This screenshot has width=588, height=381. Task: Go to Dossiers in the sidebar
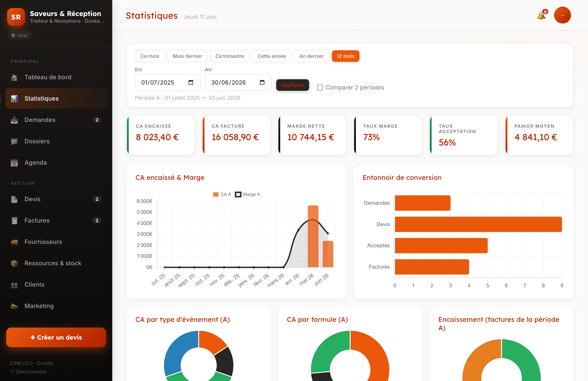56,141
